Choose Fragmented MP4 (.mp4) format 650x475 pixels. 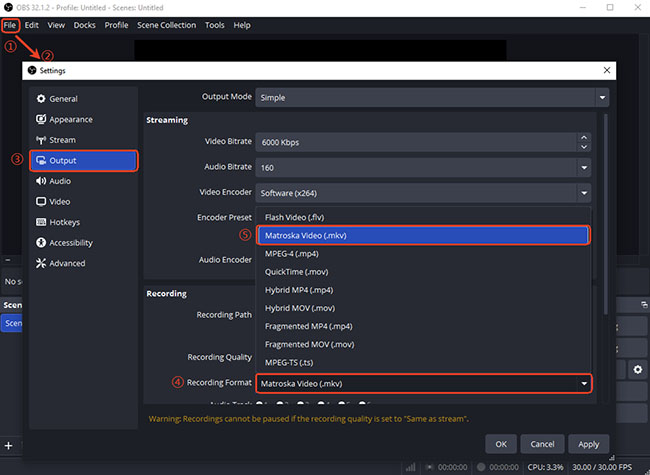coord(423,327)
